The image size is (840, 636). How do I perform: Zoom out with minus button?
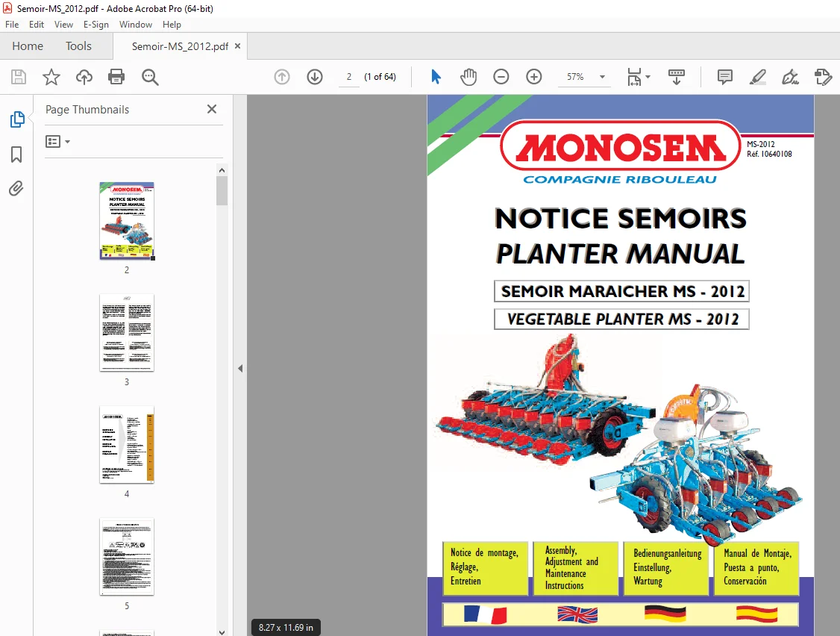click(501, 77)
